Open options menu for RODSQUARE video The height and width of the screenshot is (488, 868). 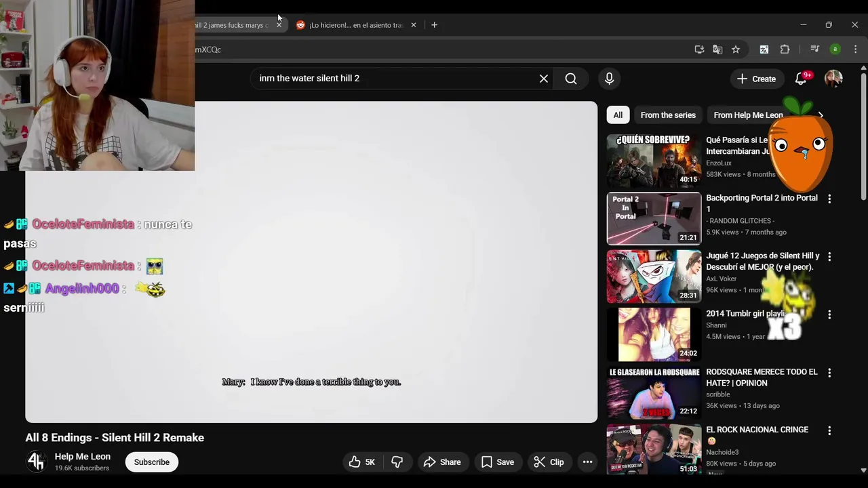tap(829, 373)
